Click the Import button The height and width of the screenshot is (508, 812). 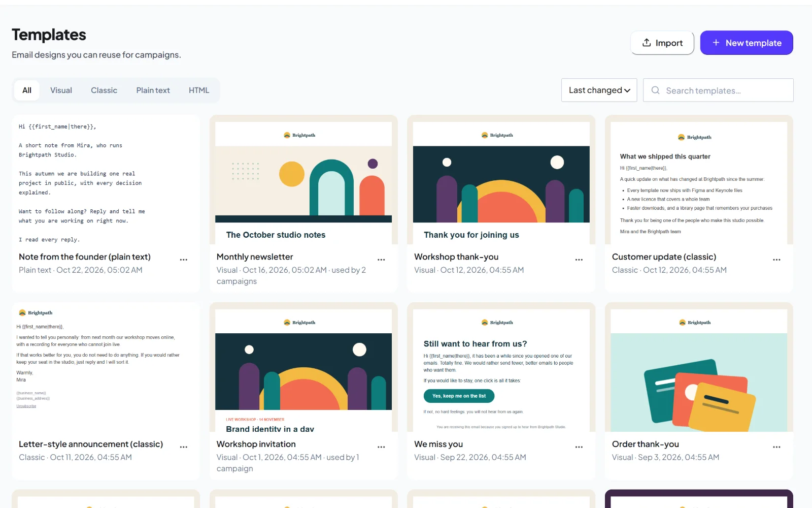tap(662, 43)
